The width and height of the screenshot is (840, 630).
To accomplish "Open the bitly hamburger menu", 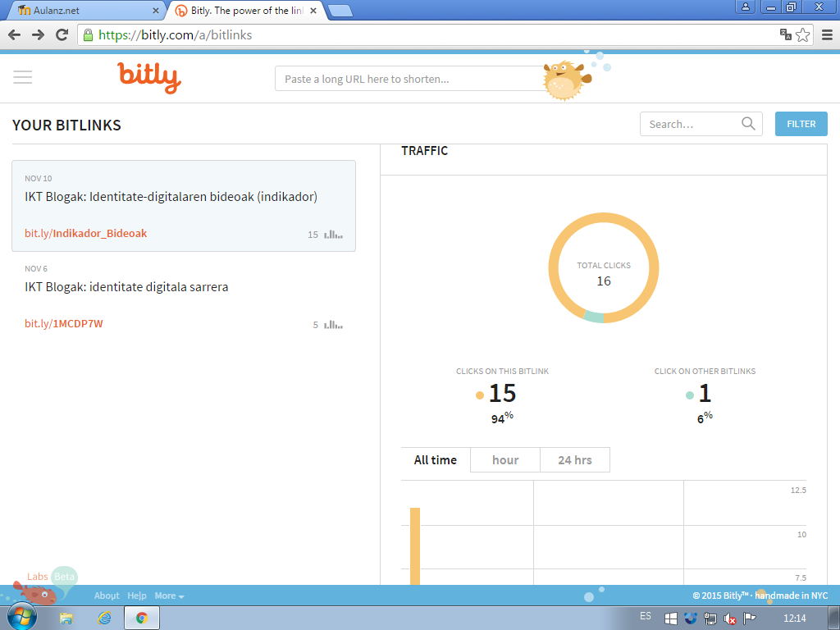I will click(x=22, y=77).
